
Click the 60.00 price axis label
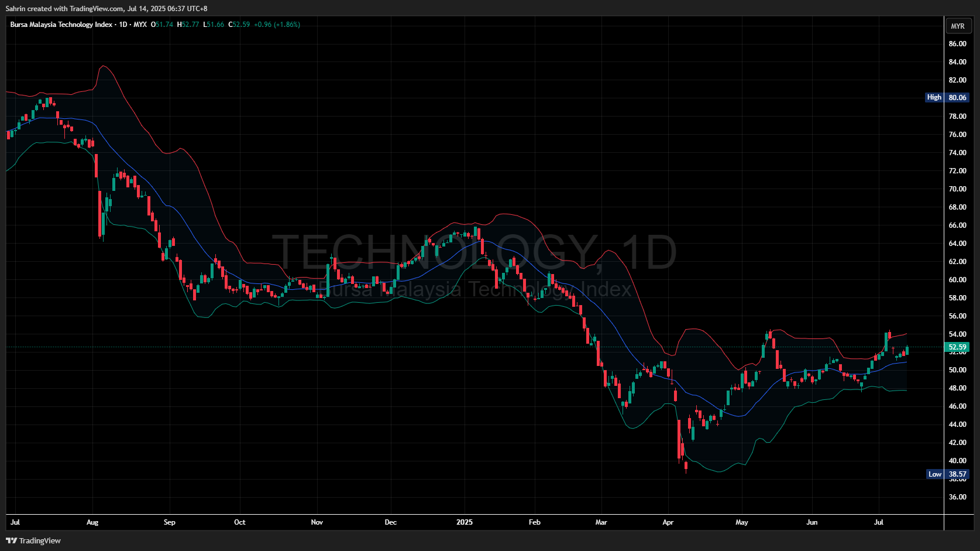click(957, 280)
